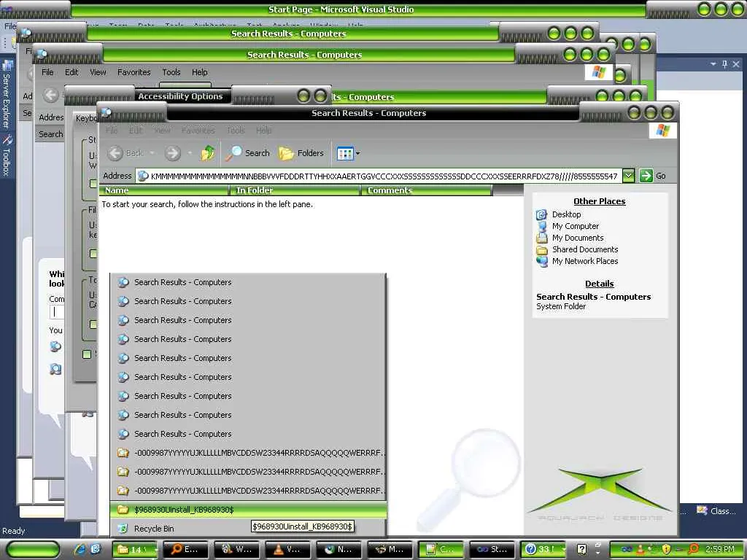Click the magnifier tray icon near clock

coord(694,550)
